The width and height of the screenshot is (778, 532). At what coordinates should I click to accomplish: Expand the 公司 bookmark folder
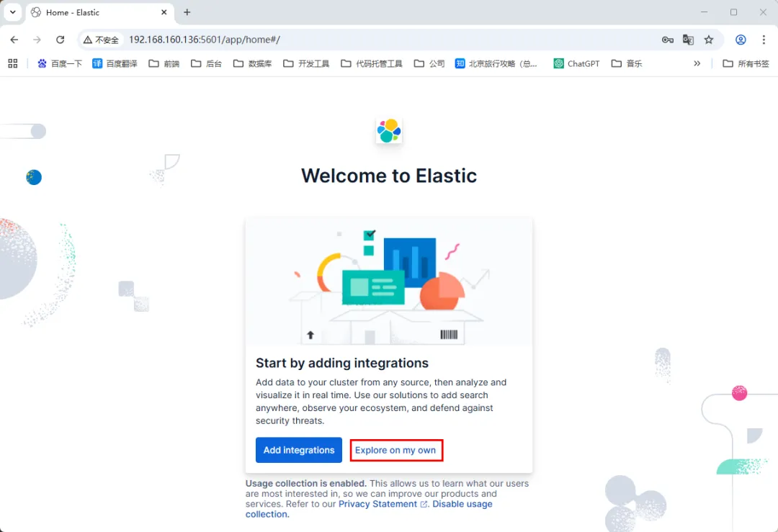(x=429, y=63)
